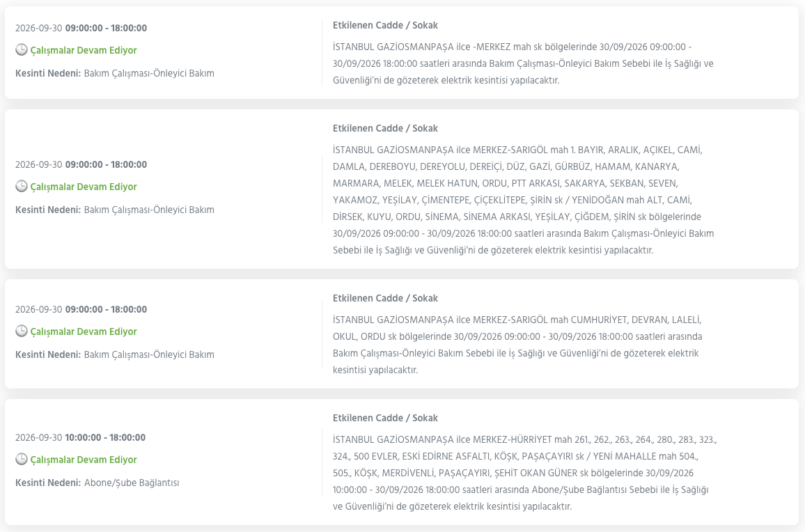The width and height of the screenshot is (805, 532).
Task: Click Etkilenen Cadde / Sokak heading in second card
Action: pos(385,128)
